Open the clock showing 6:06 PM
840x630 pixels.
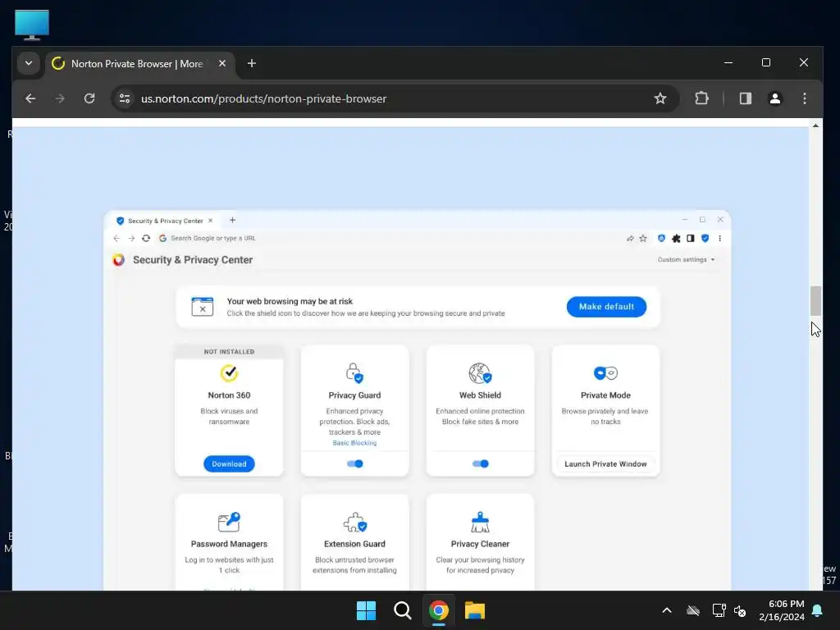(x=782, y=610)
